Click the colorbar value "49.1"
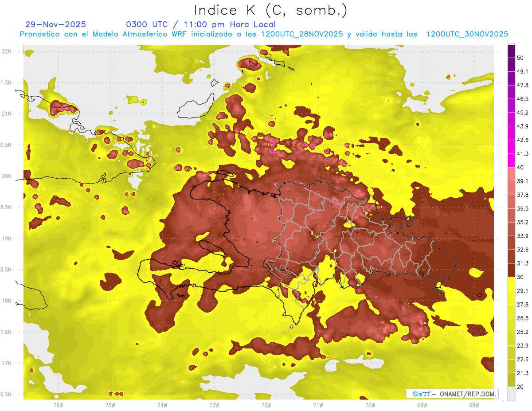Screen dimensions: 532x411 (522, 71)
